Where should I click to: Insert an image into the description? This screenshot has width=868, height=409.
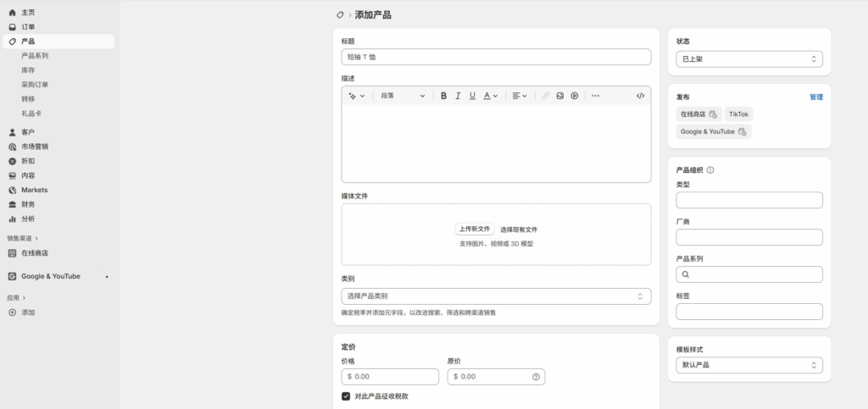point(559,96)
